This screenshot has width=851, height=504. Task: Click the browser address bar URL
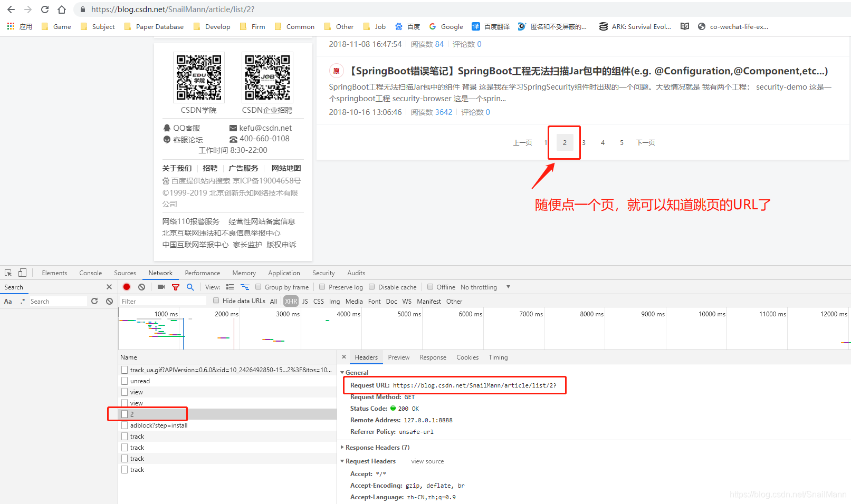pyautogui.click(x=173, y=9)
